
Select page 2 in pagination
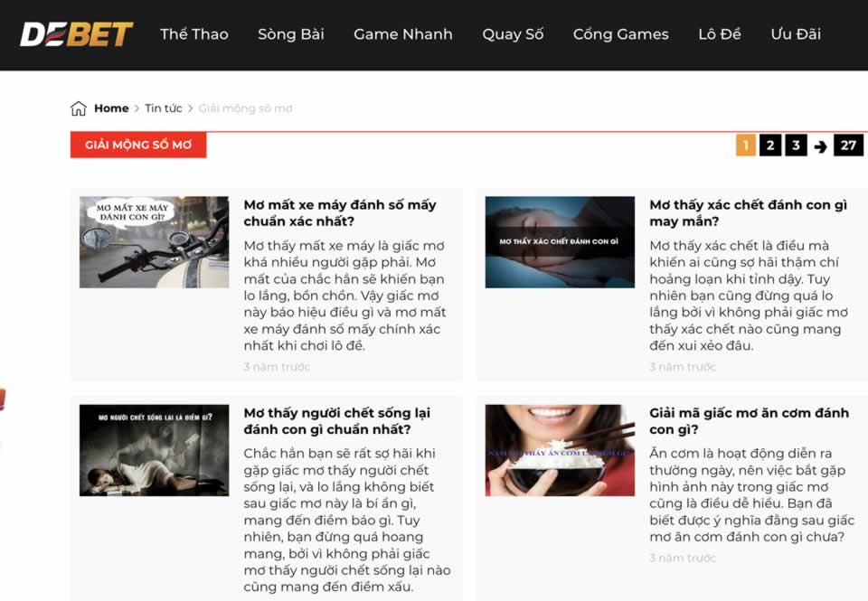click(x=769, y=145)
